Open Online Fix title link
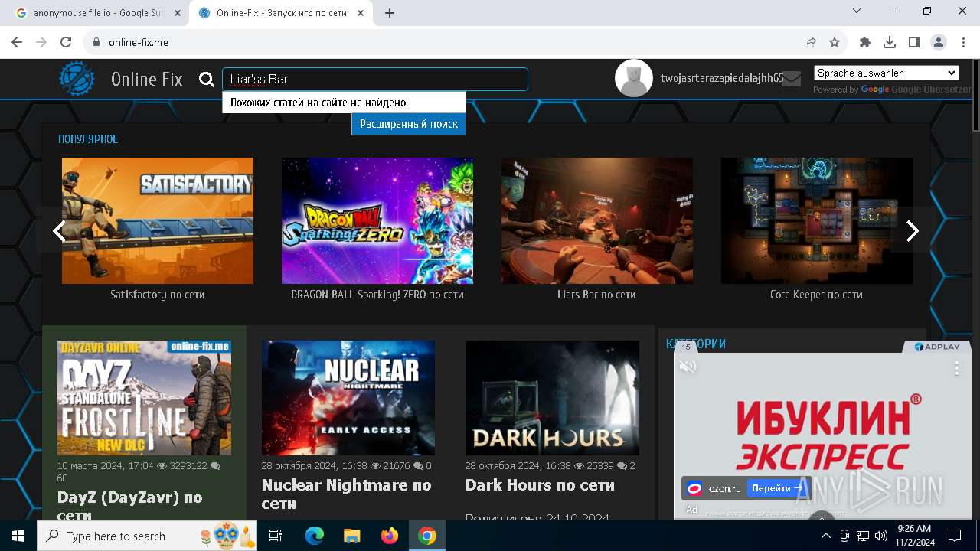This screenshot has height=551, width=980. click(147, 79)
